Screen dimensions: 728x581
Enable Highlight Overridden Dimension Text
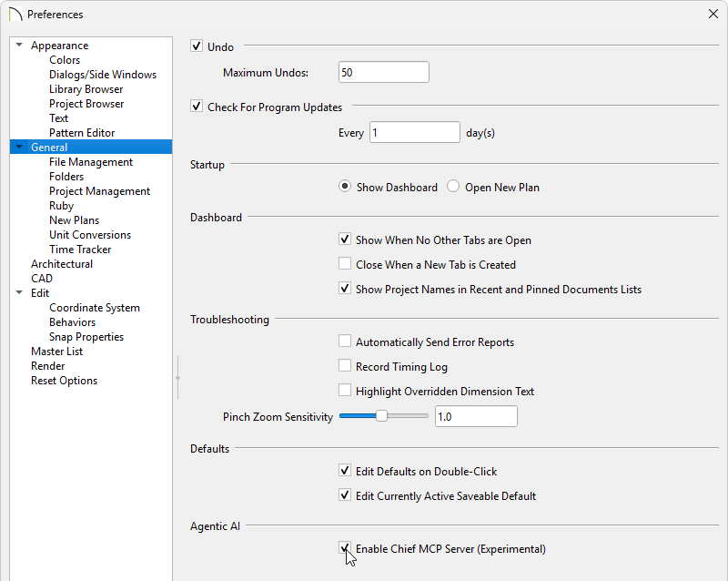click(345, 391)
